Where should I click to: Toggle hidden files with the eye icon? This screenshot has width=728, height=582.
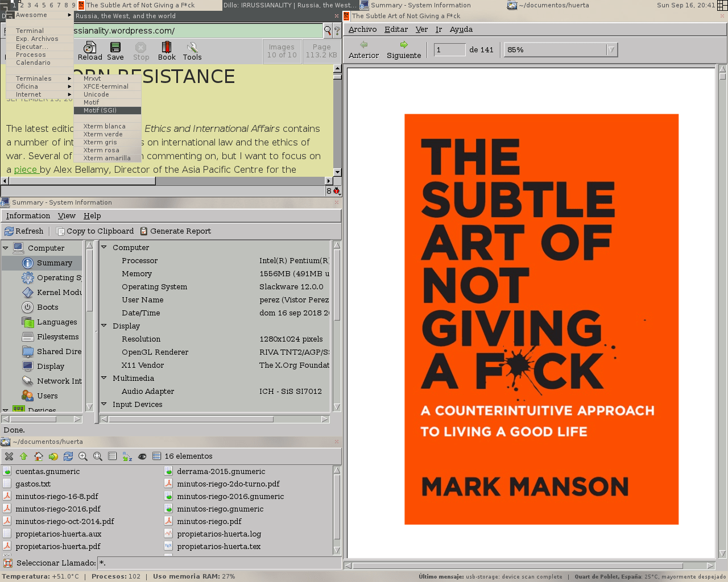point(142,456)
